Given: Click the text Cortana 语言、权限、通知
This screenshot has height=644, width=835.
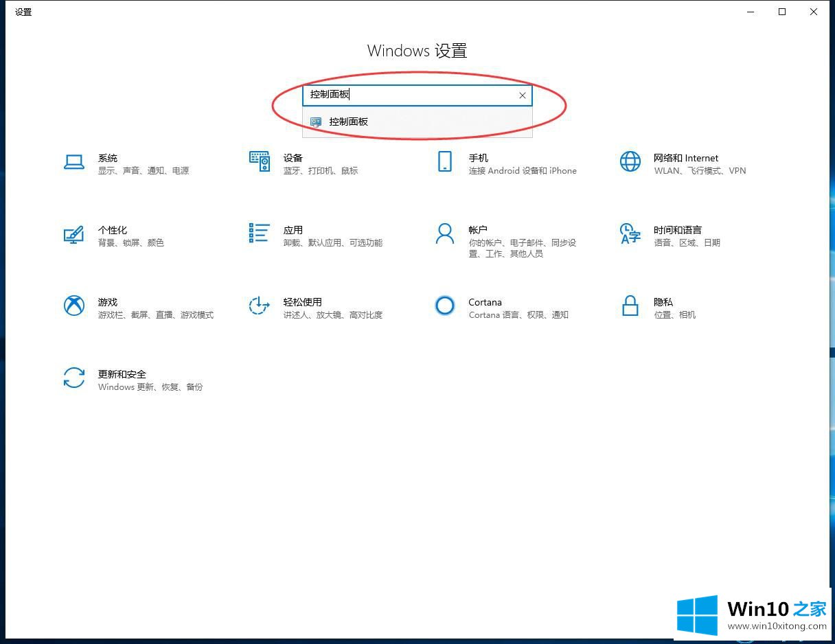Looking at the screenshot, I should tap(518, 315).
